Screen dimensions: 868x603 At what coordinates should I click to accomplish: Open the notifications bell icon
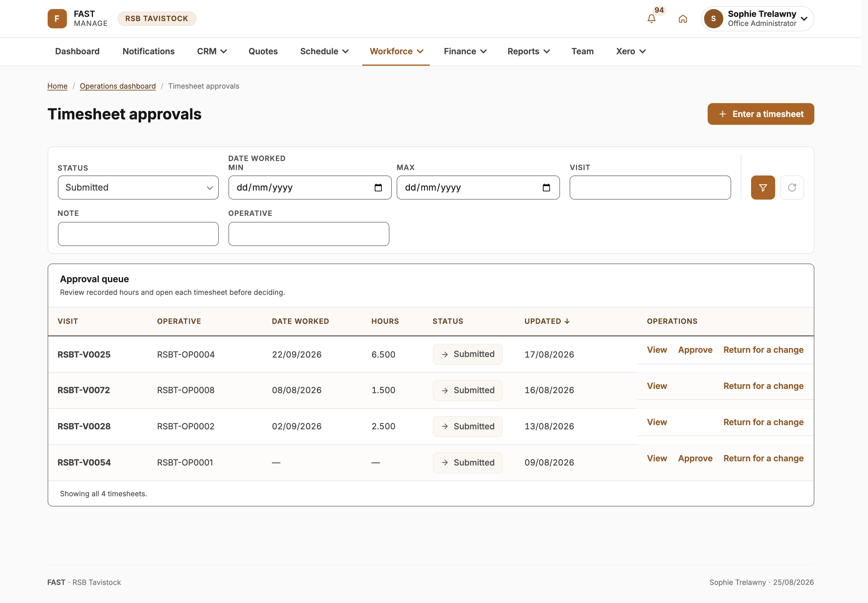(x=651, y=18)
